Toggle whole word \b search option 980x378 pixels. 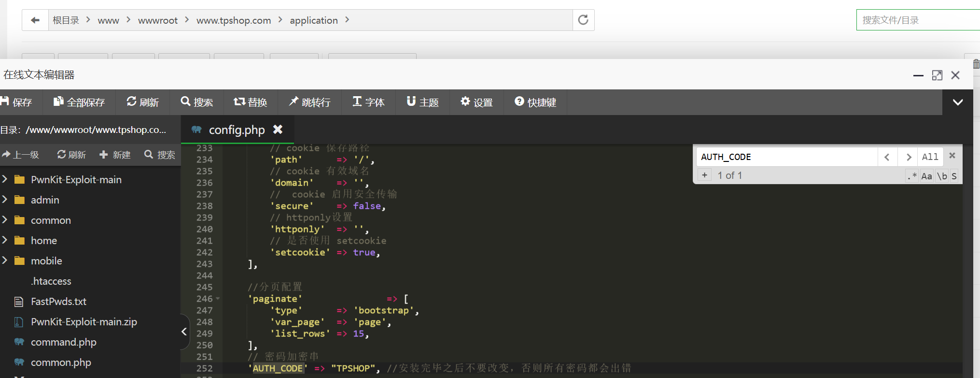click(942, 176)
